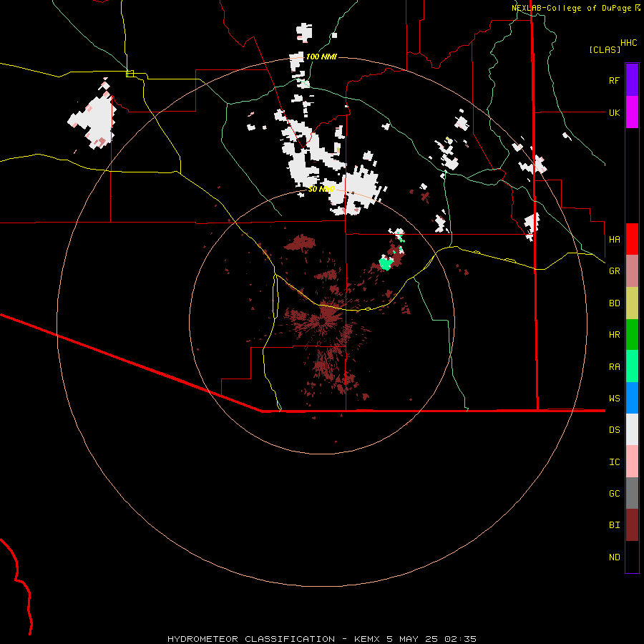This screenshot has width=644, height=644.
Task: Click the HR legend label
Action: tap(614, 335)
